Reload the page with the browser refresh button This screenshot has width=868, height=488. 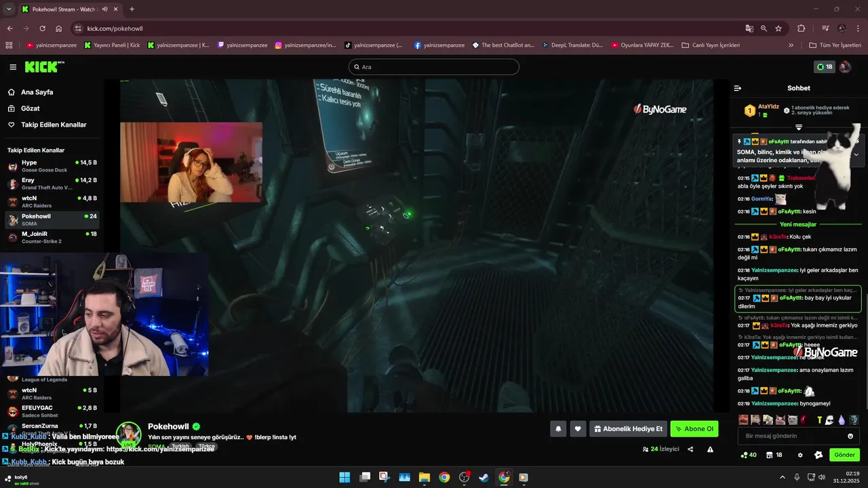click(x=42, y=28)
